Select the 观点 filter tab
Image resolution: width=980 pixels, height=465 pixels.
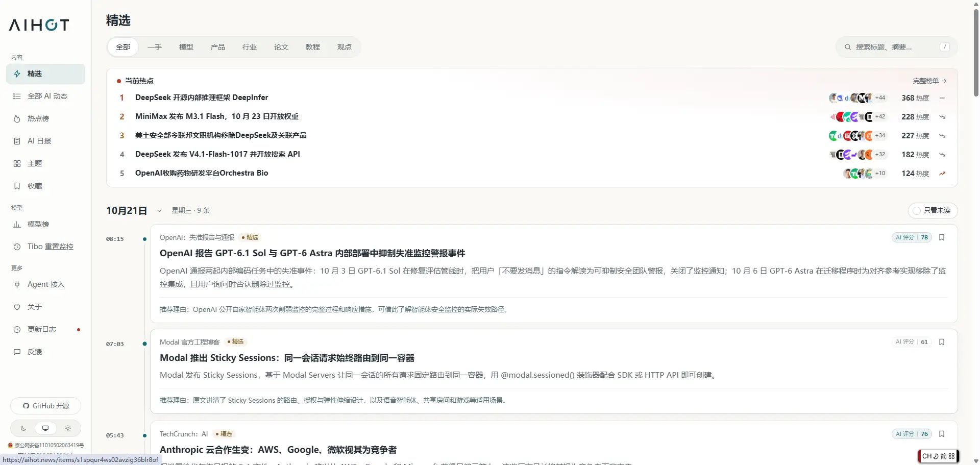pyautogui.click(x=345, y=47)
